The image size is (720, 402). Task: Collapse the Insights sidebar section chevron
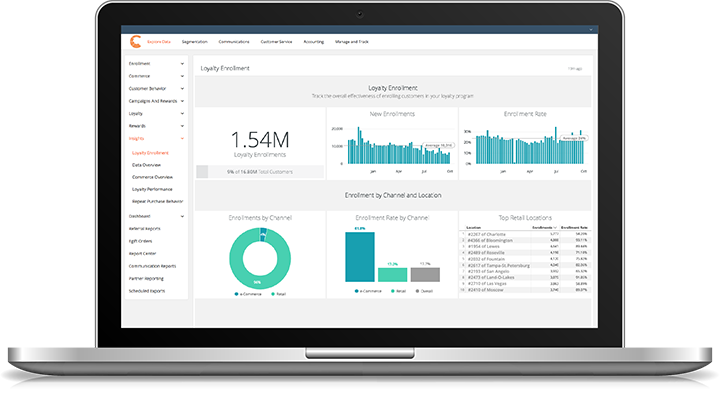pyautogui.click(x=182, y=139)
